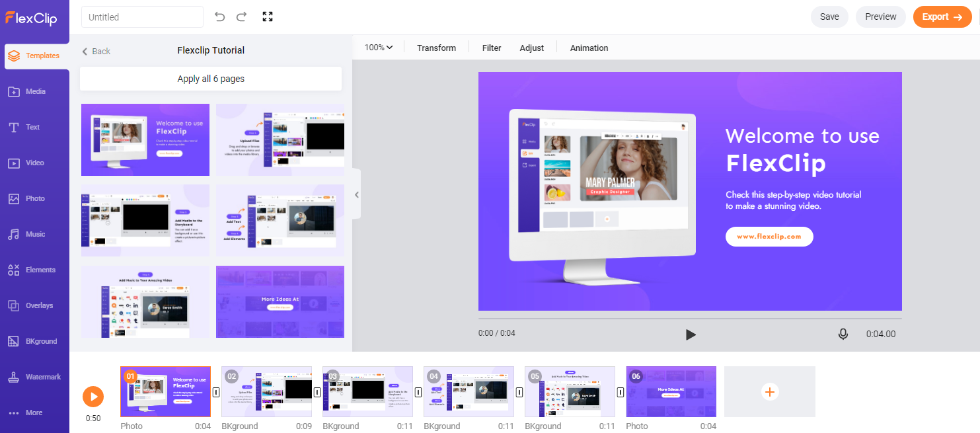Select the More Ideas At template page

pyautogui.click(x=280, y=301)
